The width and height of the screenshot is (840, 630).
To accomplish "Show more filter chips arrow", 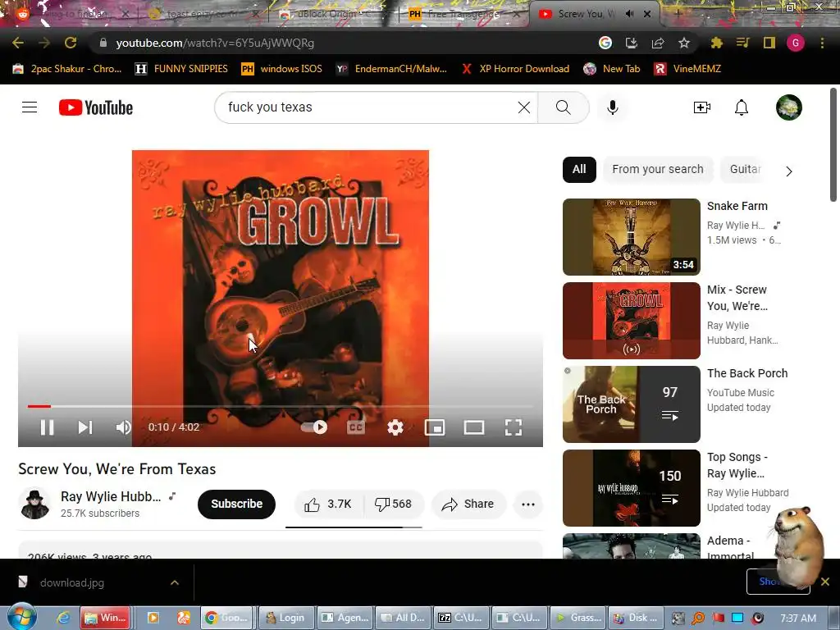I will [788, 171].
